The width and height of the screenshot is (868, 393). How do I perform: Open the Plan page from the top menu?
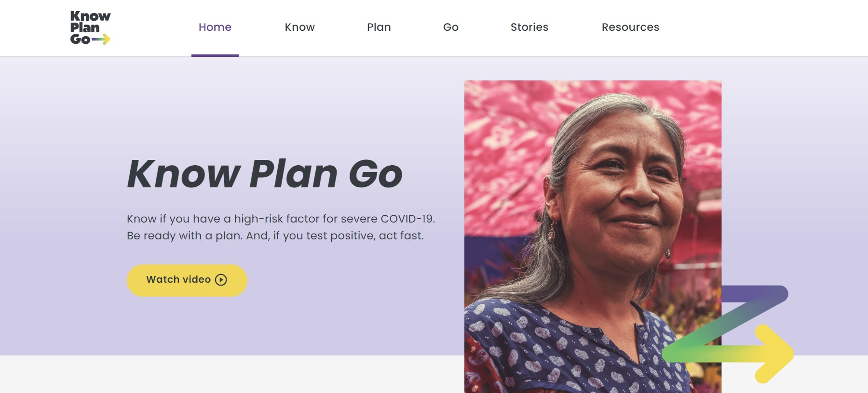coord(379,27)
